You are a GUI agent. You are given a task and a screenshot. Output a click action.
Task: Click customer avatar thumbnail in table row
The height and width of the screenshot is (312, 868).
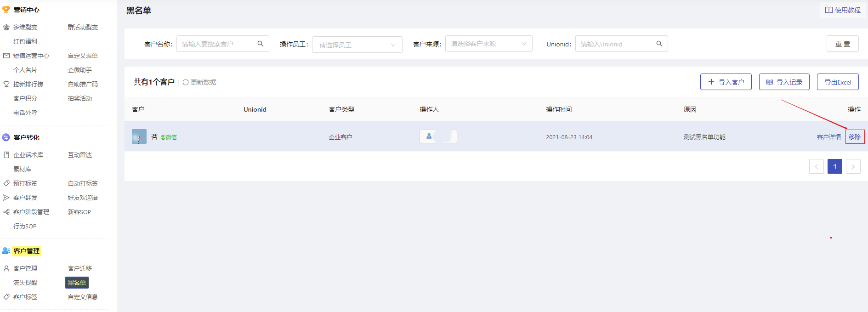click(x=139, y=136)
